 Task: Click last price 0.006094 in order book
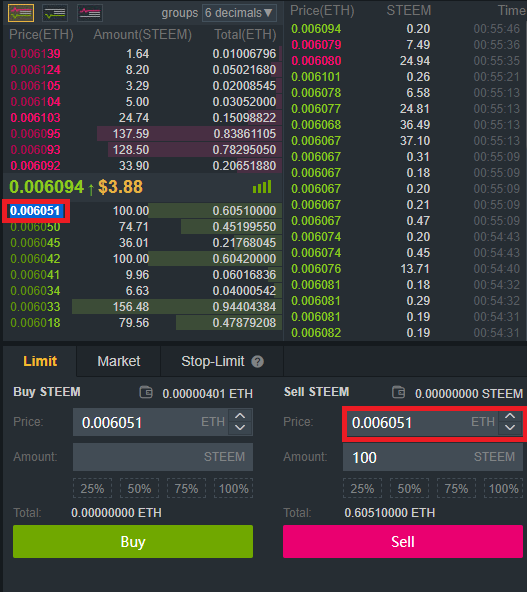[x=46, y=187]
